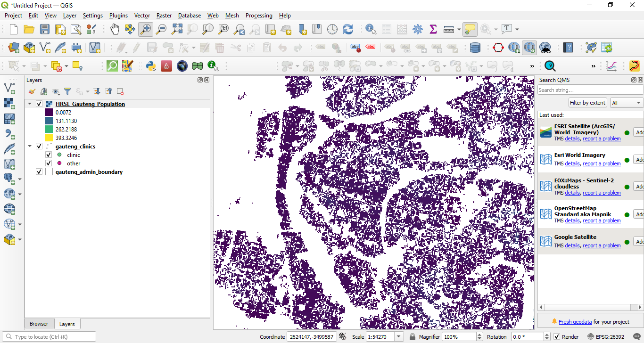The height and width of the screenshot is (343, 644).
Task: Open the Processing menu
Action: 259,16
